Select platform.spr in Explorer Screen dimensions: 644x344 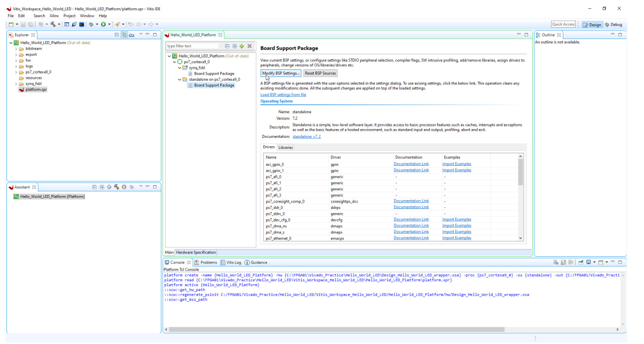33,90
